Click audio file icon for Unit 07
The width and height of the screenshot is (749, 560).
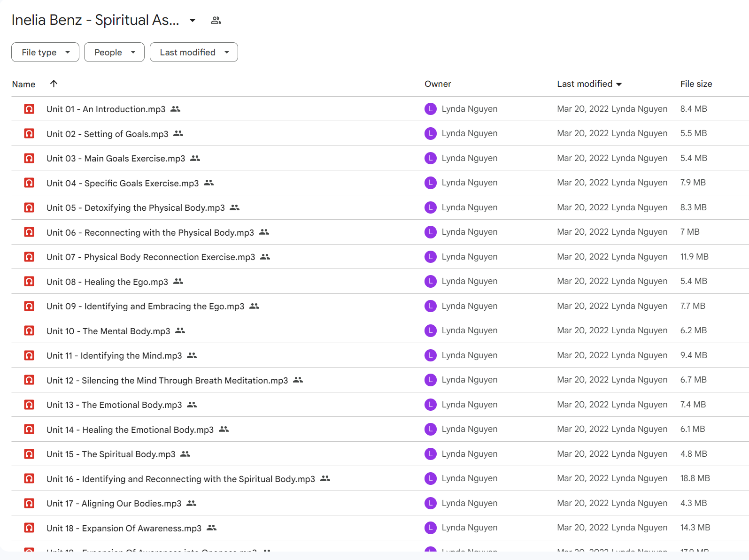click(x=29, y=257)
